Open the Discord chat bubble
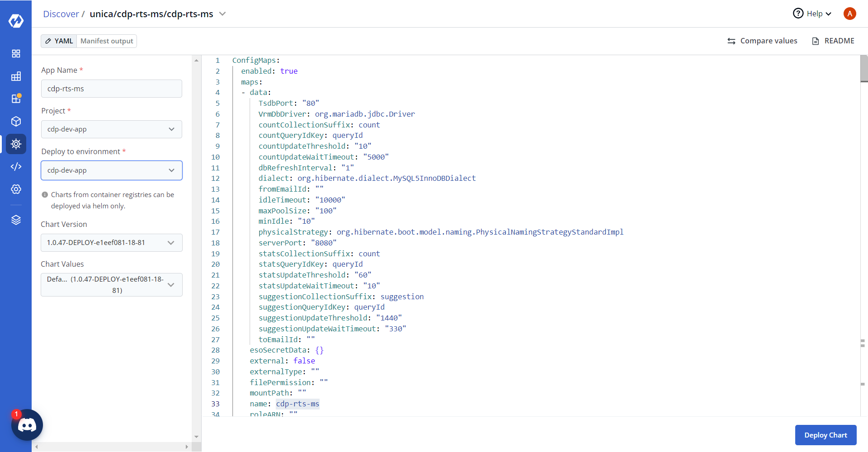 (x=27, y=425)
